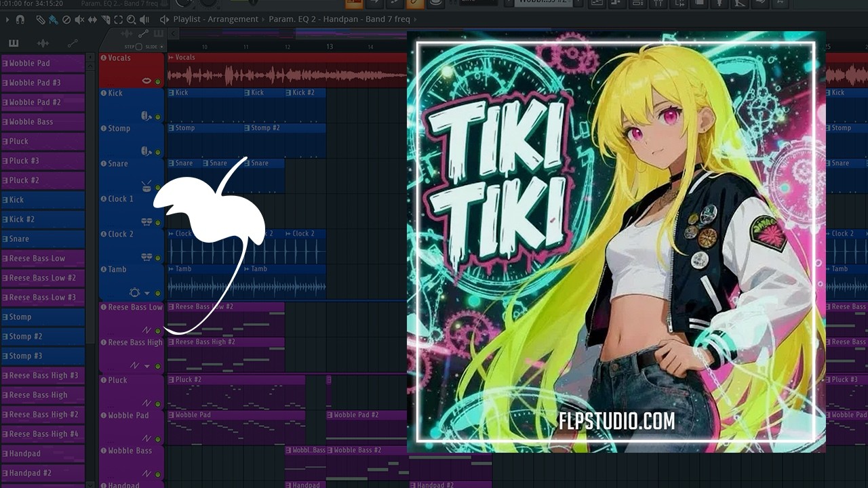Mute the Vocals track
The width and height of the screenshot is (868, 488).
pos(158,81)
